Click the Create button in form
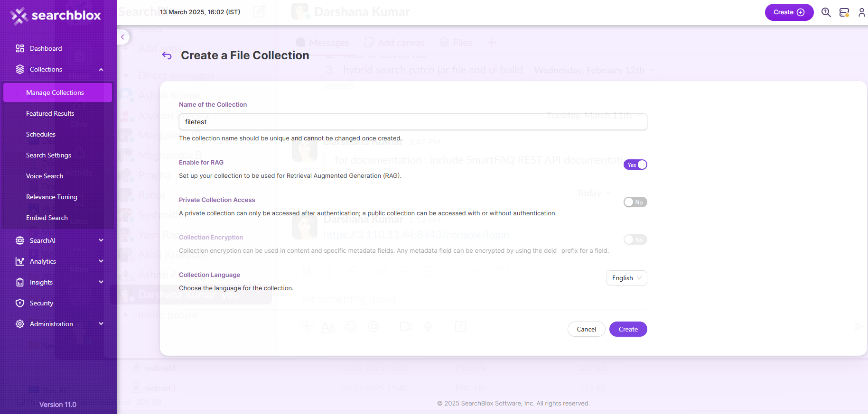The height and width of the screenshot is (414, 868). pyautogui.click(x=628, y=329)
